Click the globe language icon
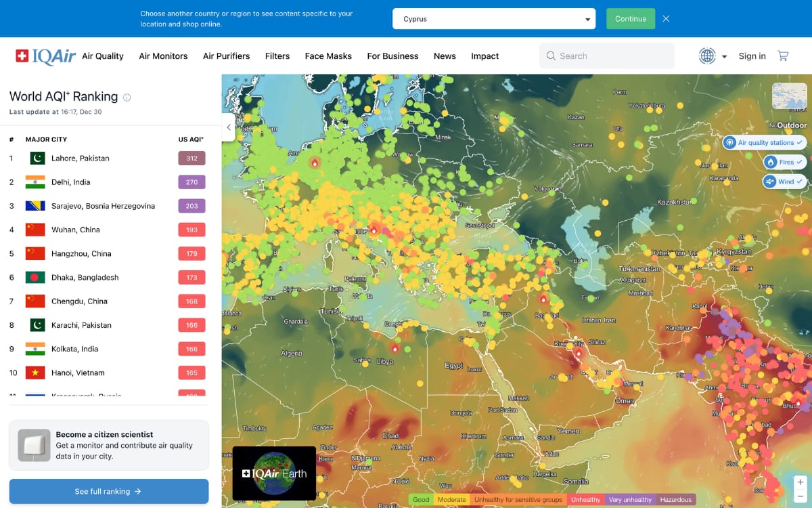This screenshot has width=812, height=508. click(707, 56)
